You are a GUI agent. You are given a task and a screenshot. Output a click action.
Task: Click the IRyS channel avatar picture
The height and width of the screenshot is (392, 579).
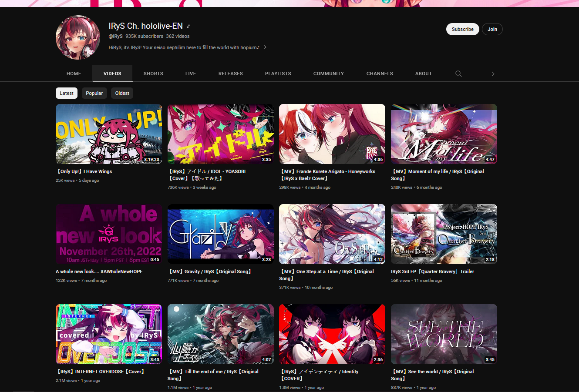(x=78, y=37)
